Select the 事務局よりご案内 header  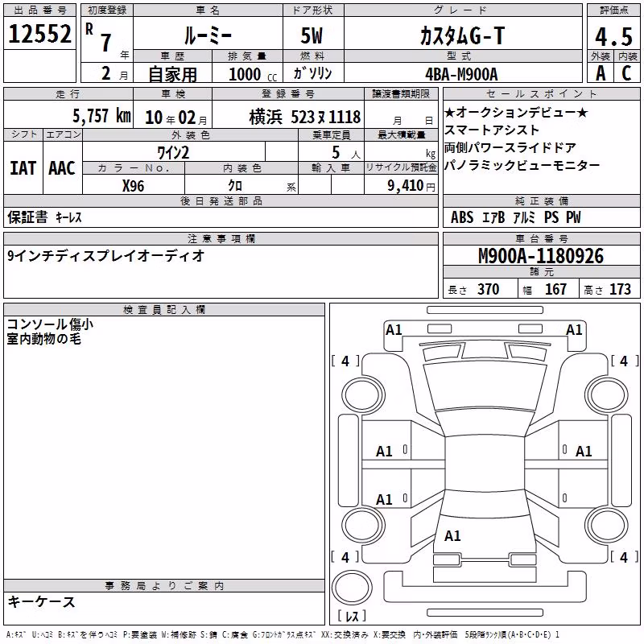(x=164, y=586)
